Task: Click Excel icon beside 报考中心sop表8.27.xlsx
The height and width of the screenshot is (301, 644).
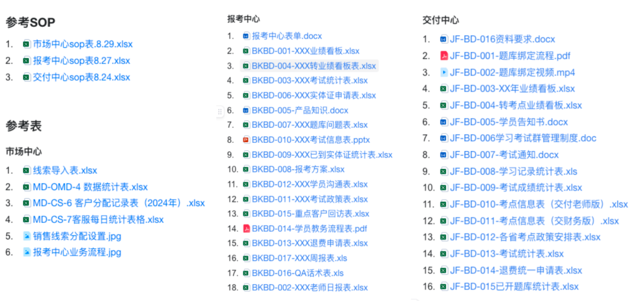Action: (x=27, y=61)
